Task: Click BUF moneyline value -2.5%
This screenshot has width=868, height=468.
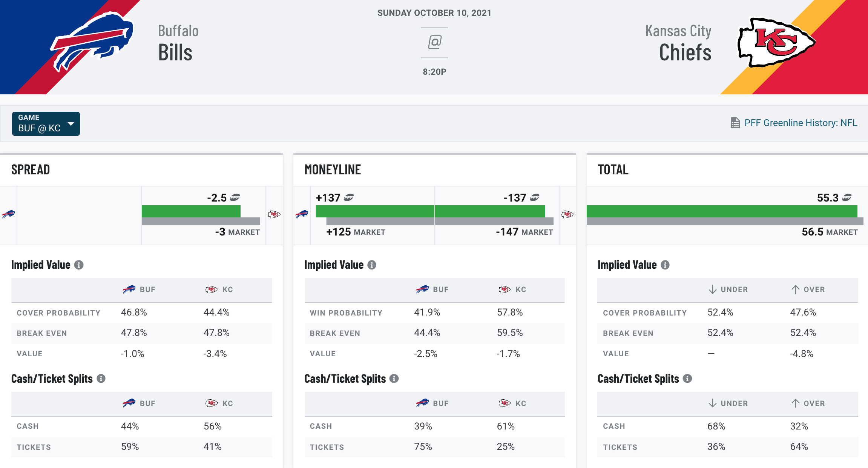Action: (425, 354)
